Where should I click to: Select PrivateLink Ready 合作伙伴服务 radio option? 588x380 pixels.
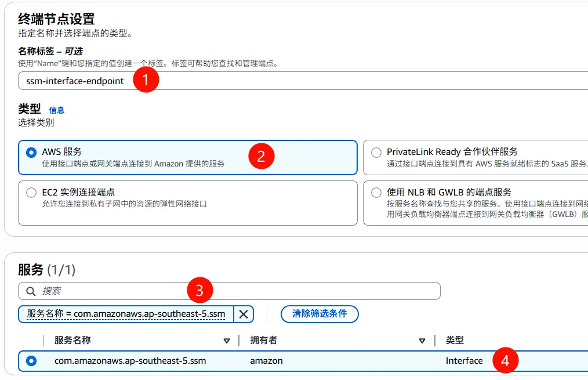click(376, 153)
